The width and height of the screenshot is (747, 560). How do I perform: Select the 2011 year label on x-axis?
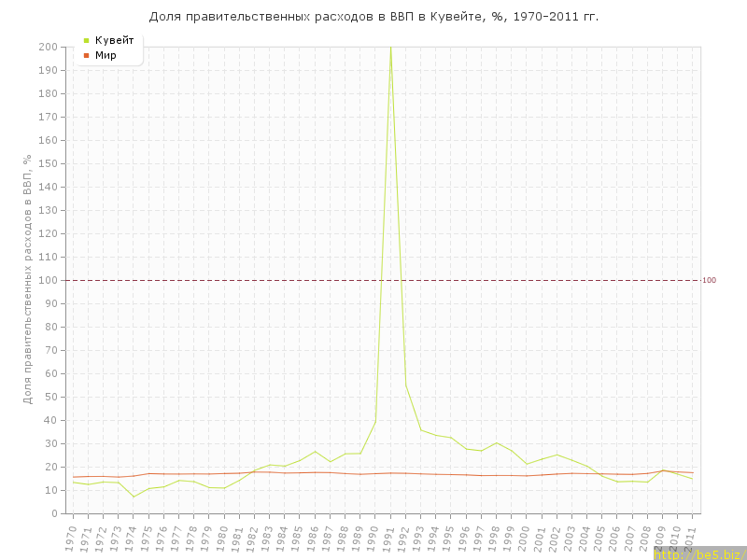pos(692,538)
